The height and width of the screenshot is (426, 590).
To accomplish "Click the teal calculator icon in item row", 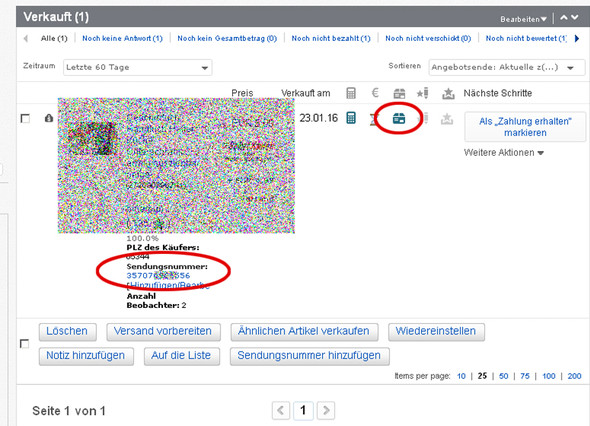I will pos(351,118).
